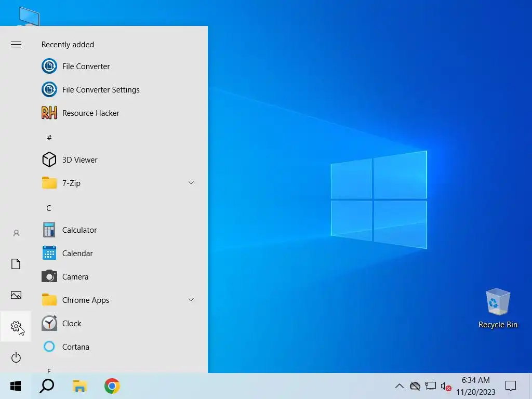Click the '#' letter group header
The height and width of the screenshot is (399, 532).
[x=49, y=138]
